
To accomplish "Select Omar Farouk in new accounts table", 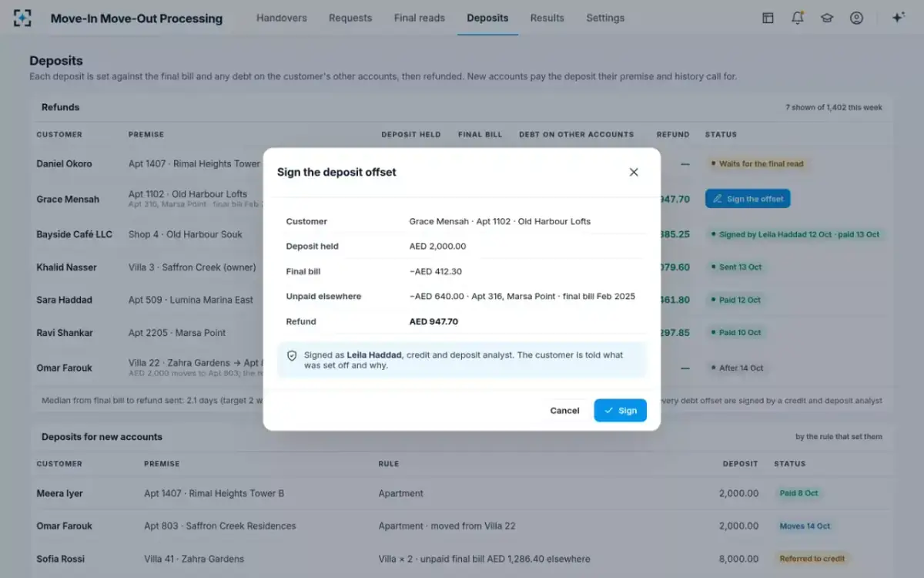I will (x=64, y=526).
